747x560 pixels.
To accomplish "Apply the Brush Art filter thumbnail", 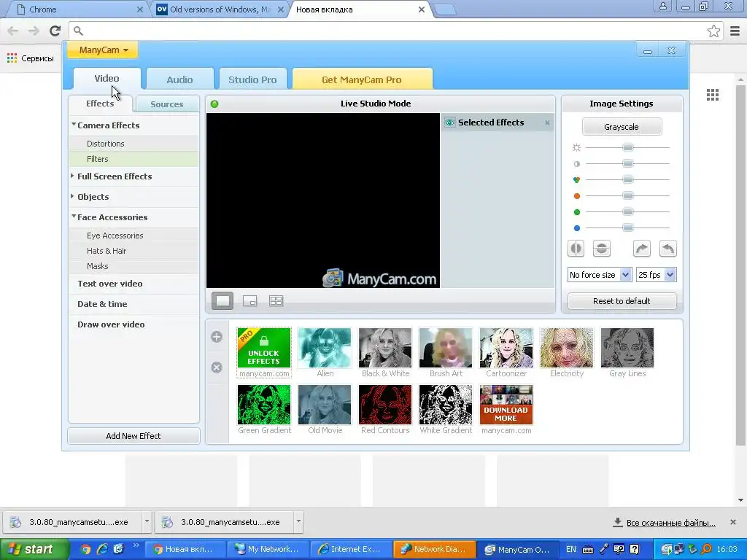I will (446, 348).
